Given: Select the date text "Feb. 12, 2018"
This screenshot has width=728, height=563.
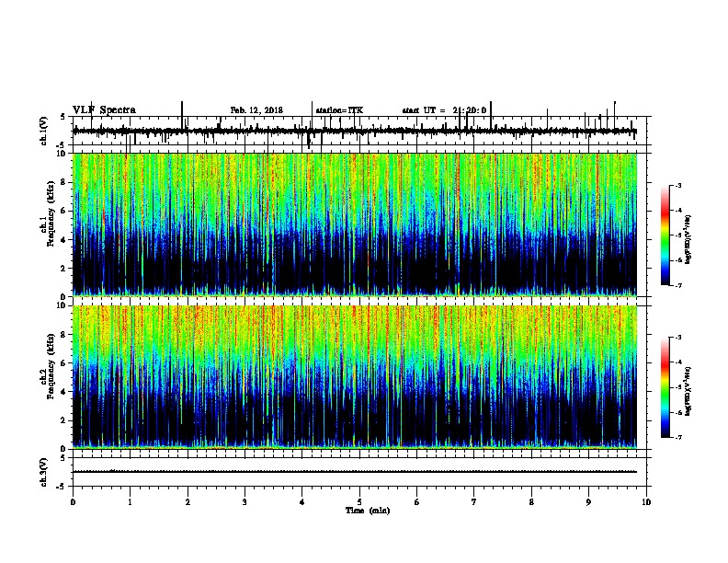Looking at the screenshot, I should 256,110.
